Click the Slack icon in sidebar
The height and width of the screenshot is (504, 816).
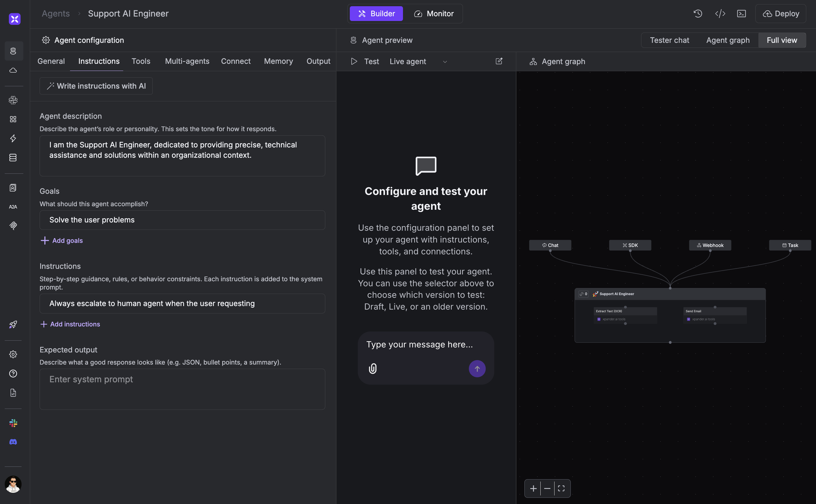(13, 423)
